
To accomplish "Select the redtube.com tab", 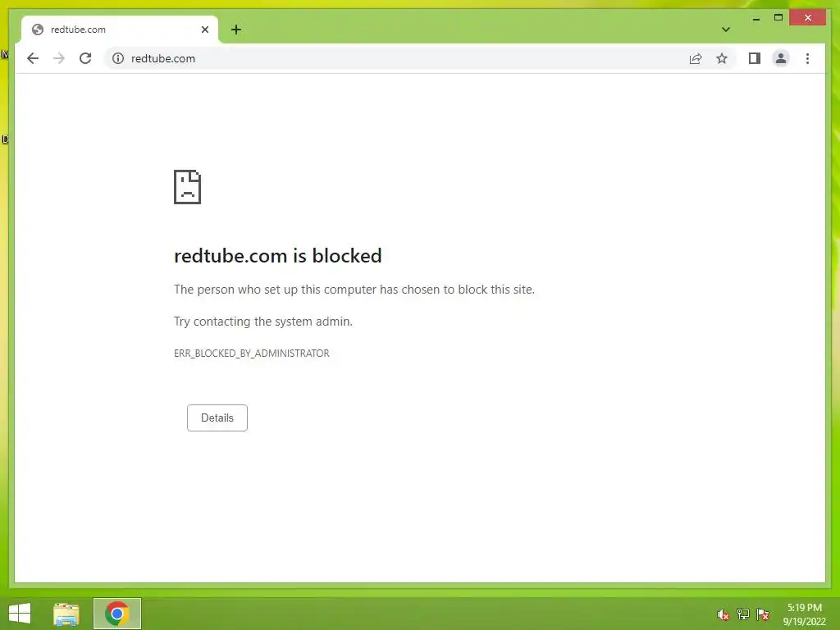I will point(120,30).
